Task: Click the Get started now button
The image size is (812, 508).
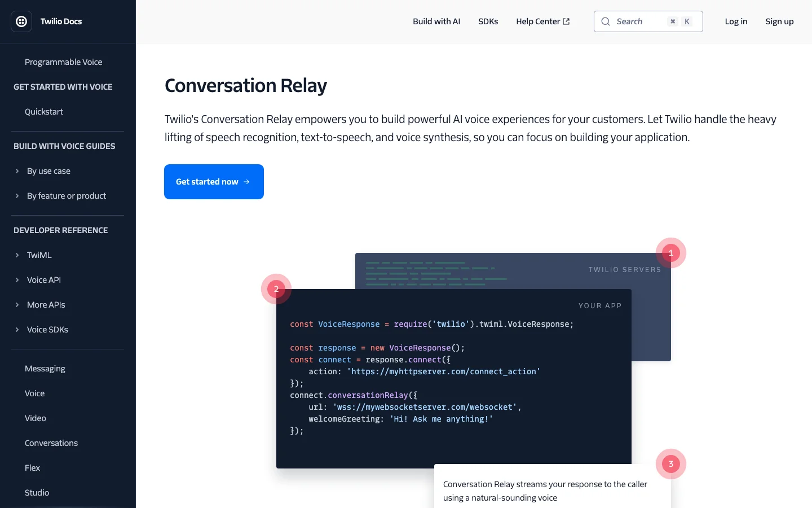Action: click(214, 182)
